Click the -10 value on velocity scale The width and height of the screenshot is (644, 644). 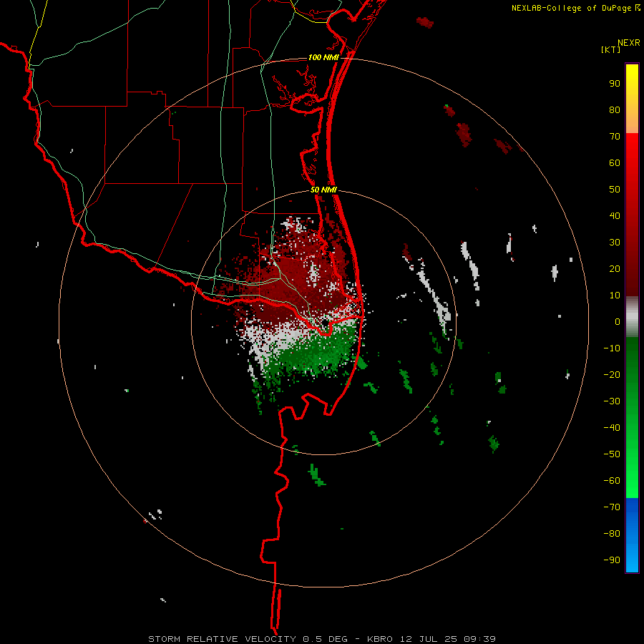[x=612, y=348]
